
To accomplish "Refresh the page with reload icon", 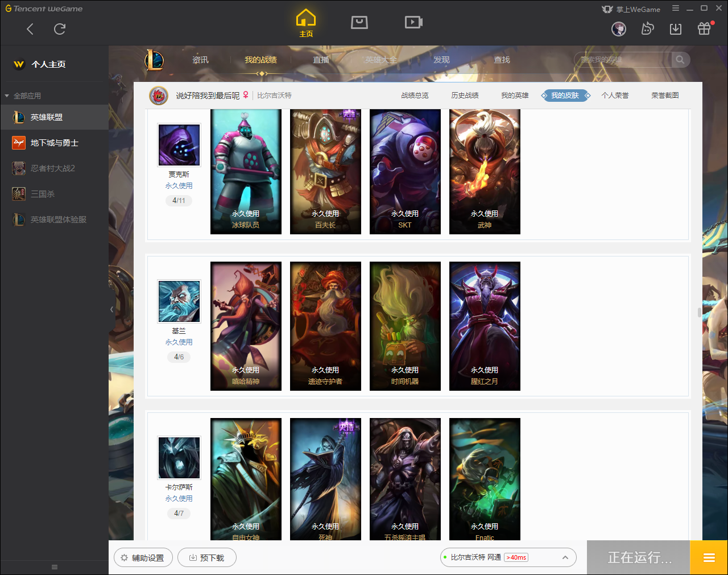I will click(60, 29).
